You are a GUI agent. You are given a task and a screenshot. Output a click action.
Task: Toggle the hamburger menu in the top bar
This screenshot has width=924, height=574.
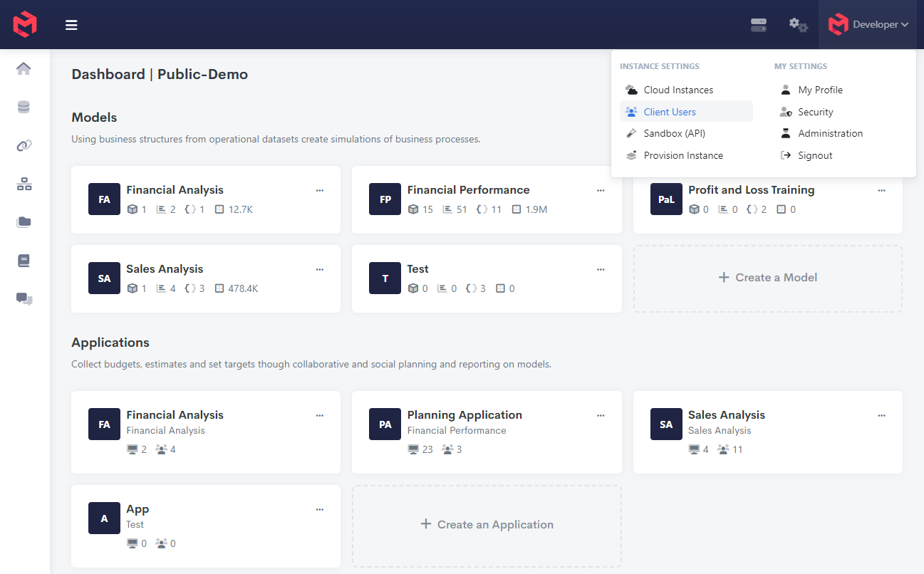click(x=71, y=25)
